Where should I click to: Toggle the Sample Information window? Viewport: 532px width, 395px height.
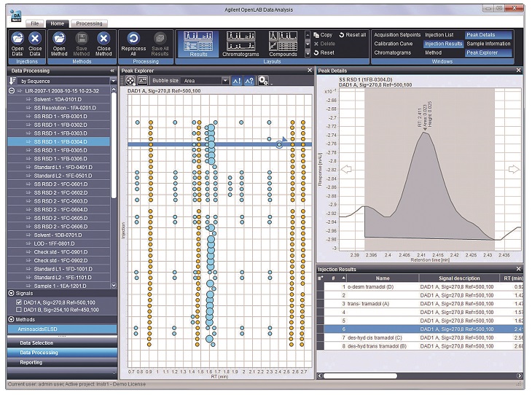pyautogui.click(x=488, y=44)
